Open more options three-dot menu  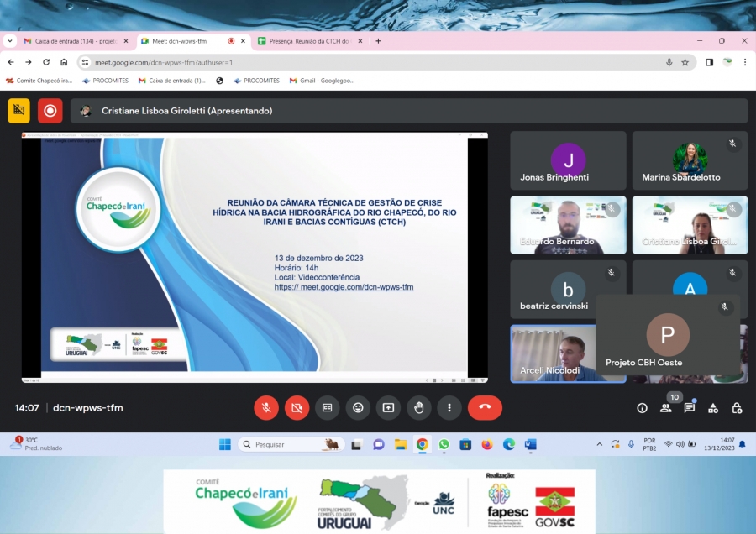tap(449, 408)
